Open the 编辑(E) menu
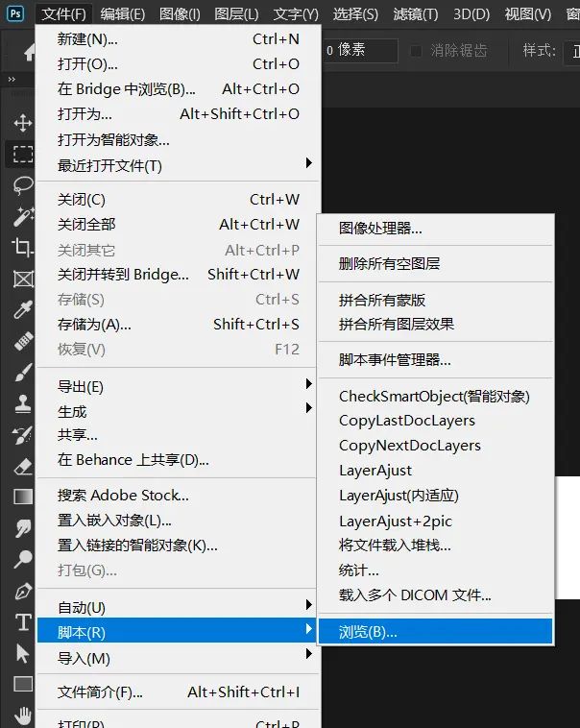The height and width of the screenshot is (728, 580). [x=123, y=14]
